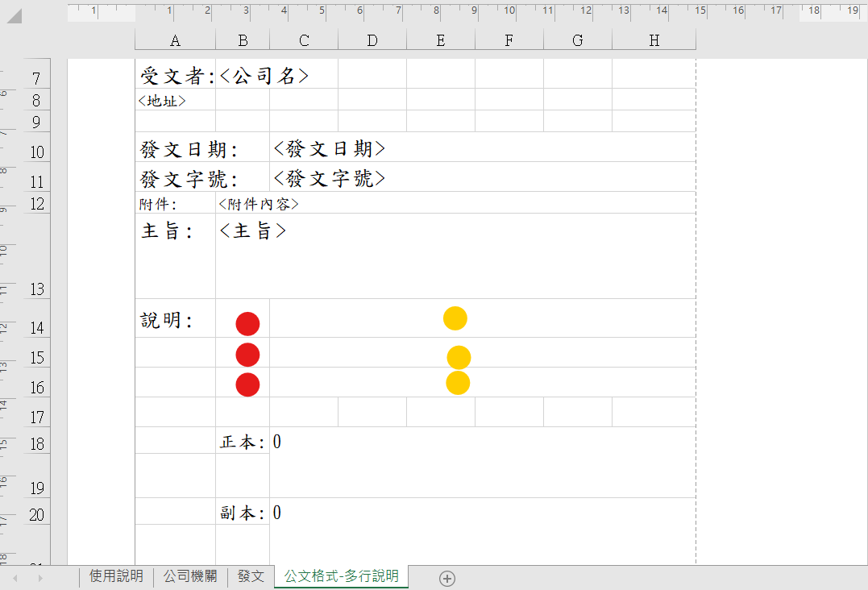
Task: Switch to the 使用說明 sheet tab
Action: [x=116, y=576]
